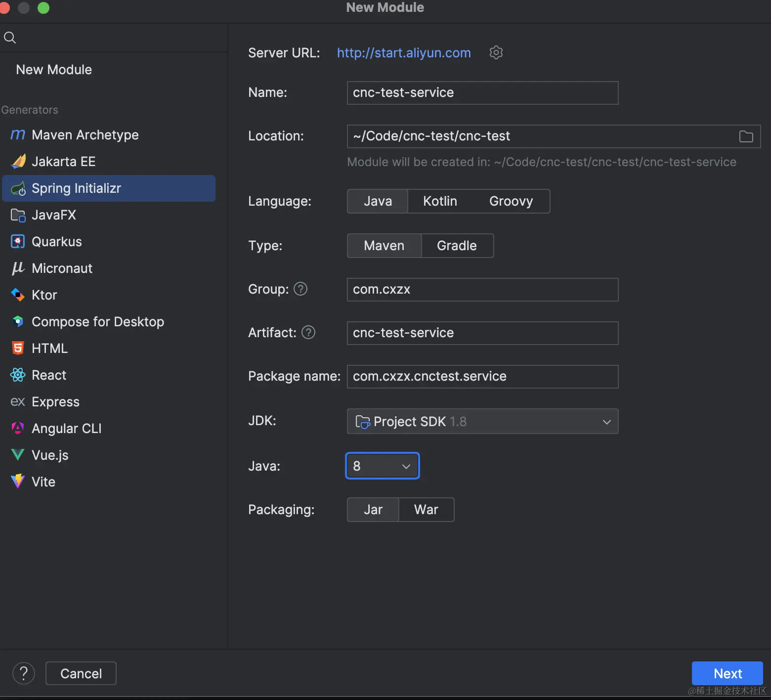The image size is (771, 700).
Task: Select the Maven Archetype generator
Action: coord(85,135)
